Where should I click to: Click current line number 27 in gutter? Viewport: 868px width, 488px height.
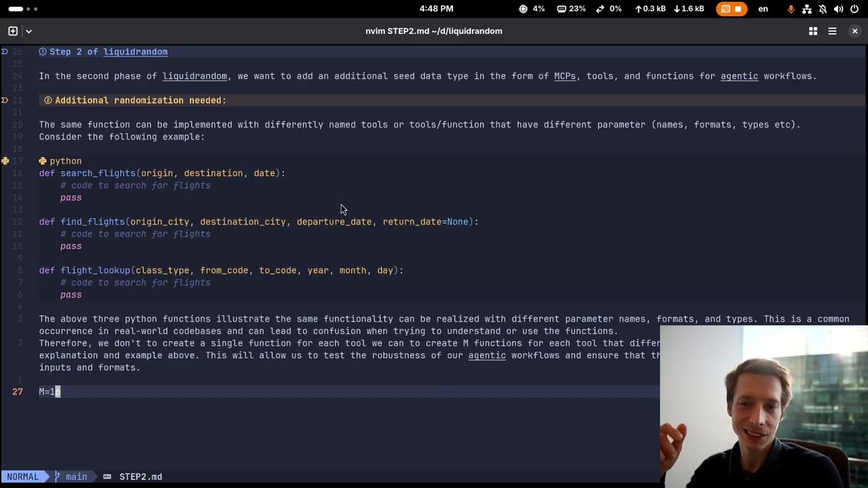[17, 392]
